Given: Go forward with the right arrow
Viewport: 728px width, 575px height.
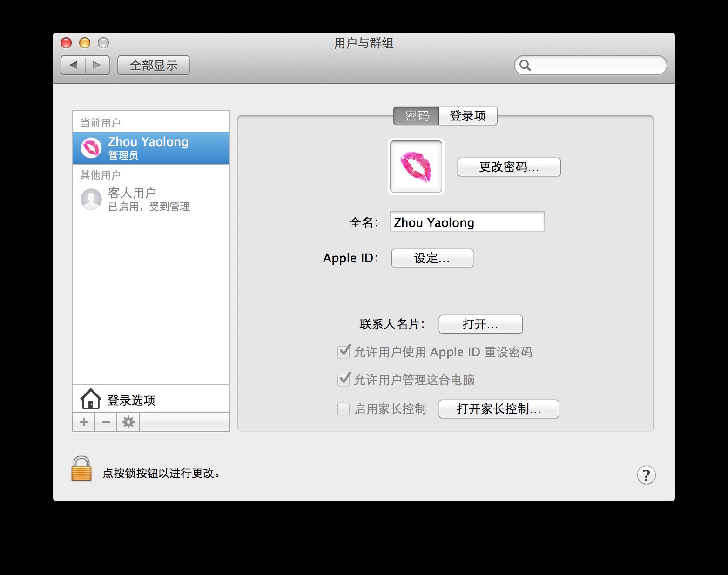Looking at the screenshot, I should click(97, 65).
